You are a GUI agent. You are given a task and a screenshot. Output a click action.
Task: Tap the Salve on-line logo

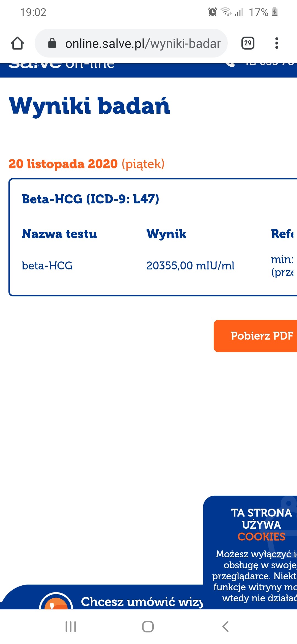(61, 66)
